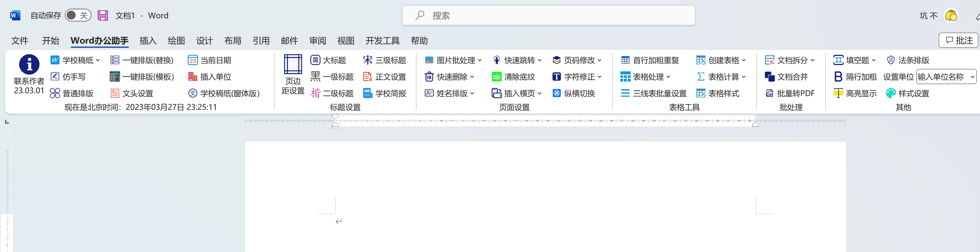Expand 页码修改 dropdown
The image size is (980, 252).
[600, 60]
